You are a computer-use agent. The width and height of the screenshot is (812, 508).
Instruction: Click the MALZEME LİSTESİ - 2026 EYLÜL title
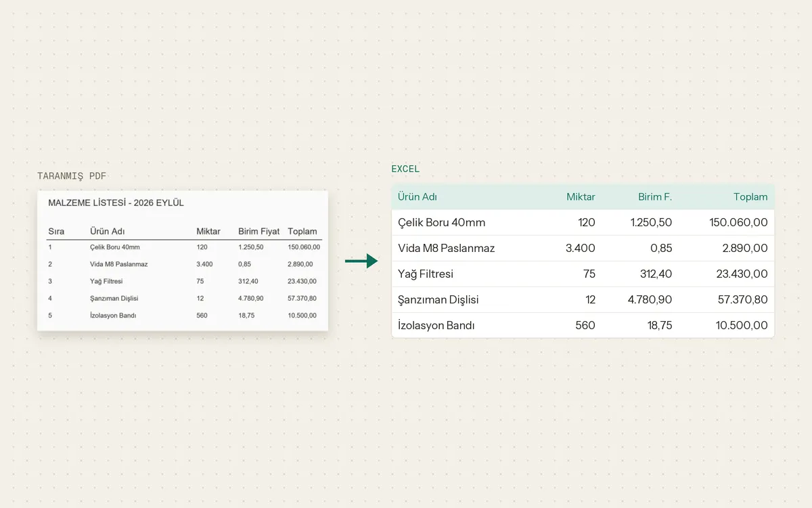point(116,203)
